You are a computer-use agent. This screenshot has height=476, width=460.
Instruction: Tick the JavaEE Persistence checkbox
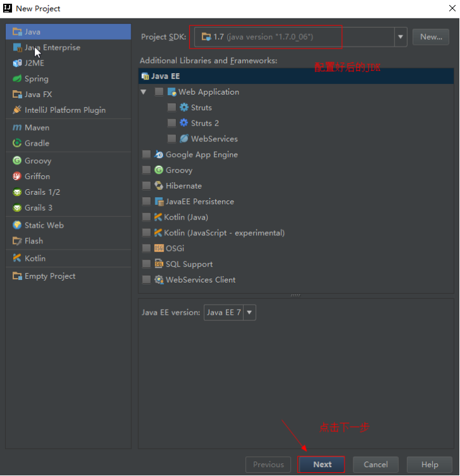(146, 201)
